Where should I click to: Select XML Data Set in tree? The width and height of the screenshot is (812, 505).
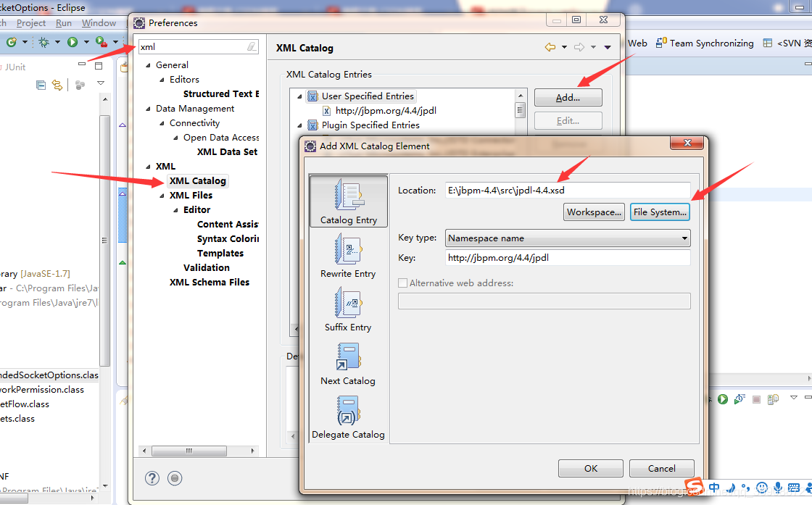[x=227, y=151]
